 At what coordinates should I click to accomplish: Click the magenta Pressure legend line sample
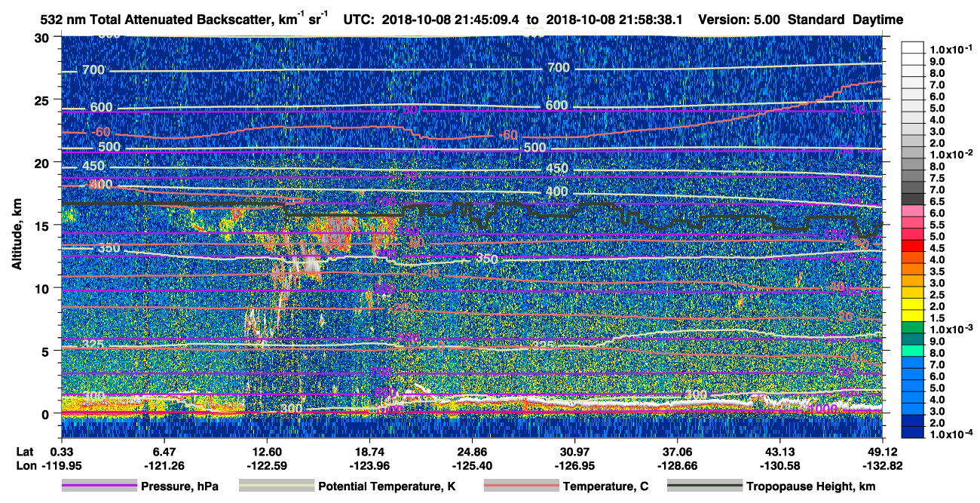point(99,486)
